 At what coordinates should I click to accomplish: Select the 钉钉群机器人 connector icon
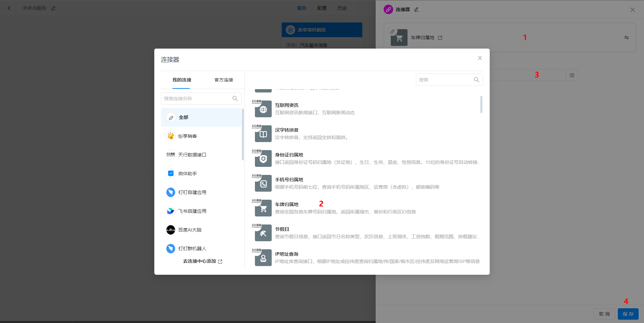click(171, 249)
